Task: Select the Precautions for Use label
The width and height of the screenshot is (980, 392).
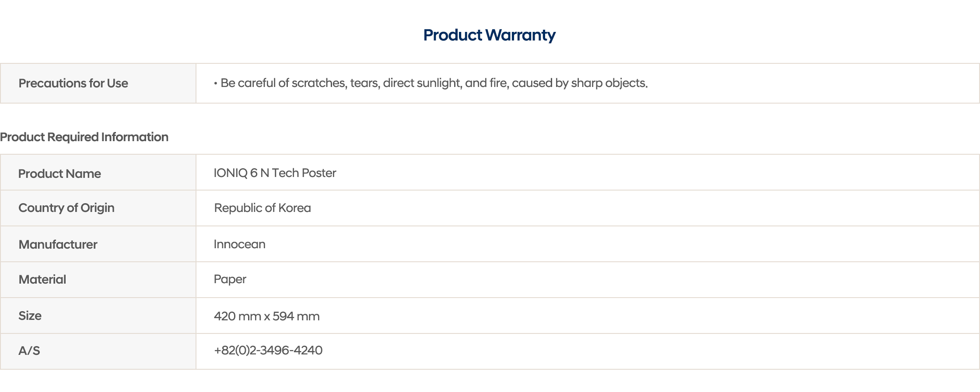Action: tap(73, 83)
